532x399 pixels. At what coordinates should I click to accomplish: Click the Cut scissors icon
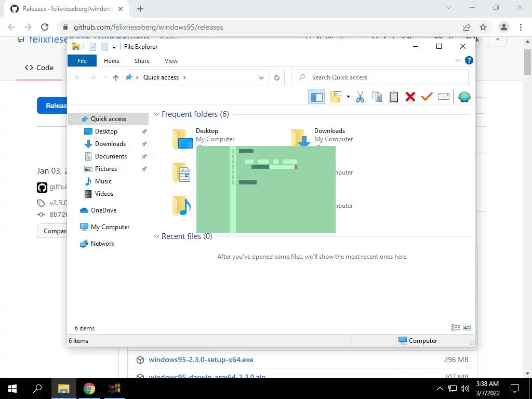pos(360,97)
